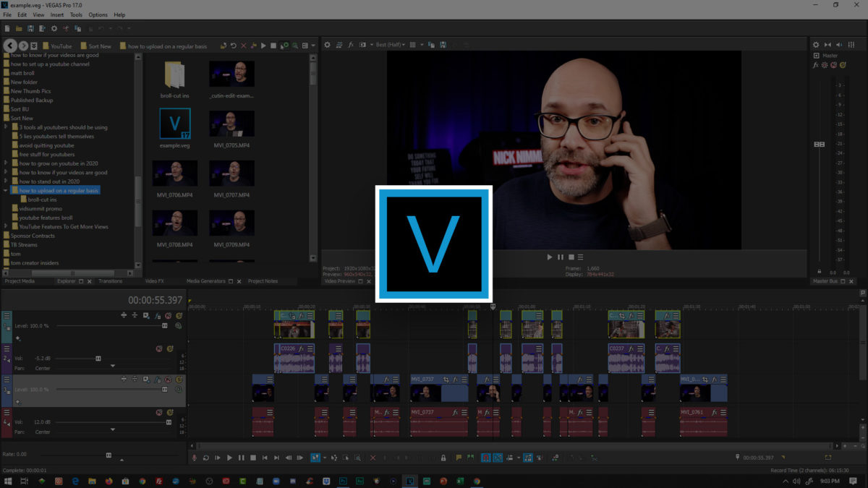Mute video track 1
The width and height of the screenshot is (868, 488).
[x=168, y=315]
